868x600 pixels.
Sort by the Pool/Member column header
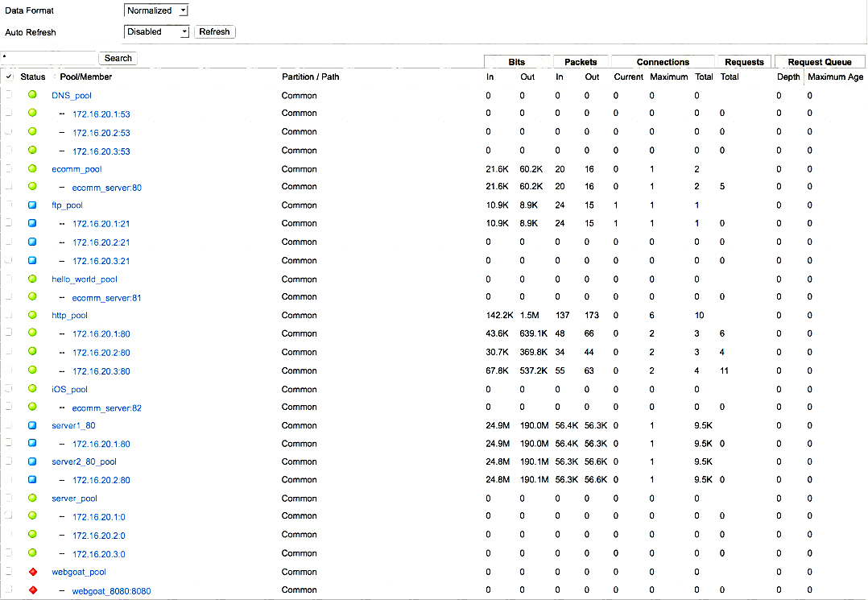click(85, 77)
